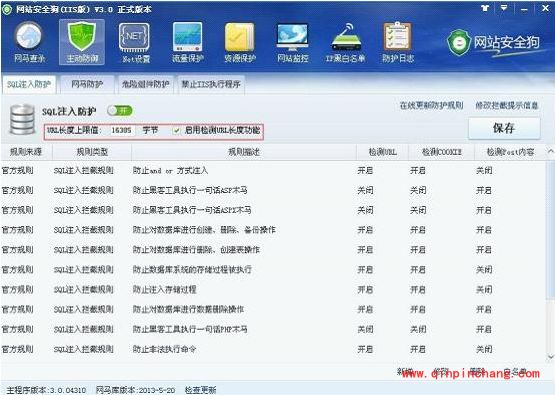Click the rule list scroll-up arrow

click(550, 151)
